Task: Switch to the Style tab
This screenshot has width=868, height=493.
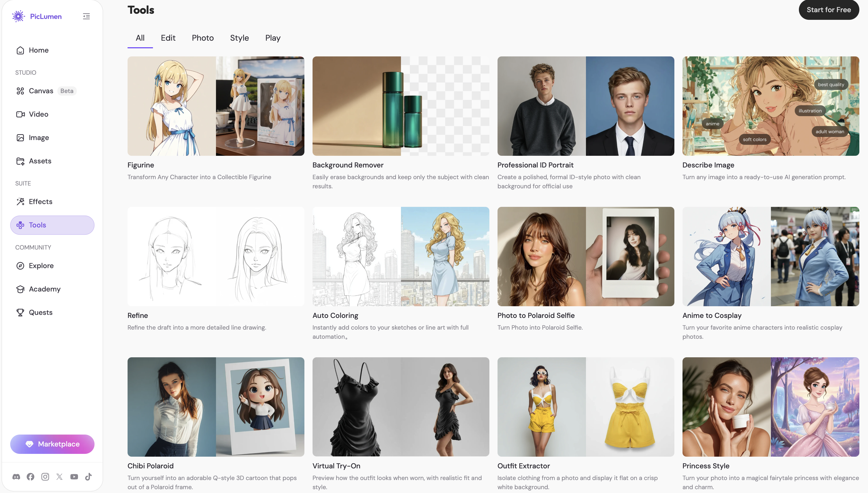Action: [x=240, y=38]
